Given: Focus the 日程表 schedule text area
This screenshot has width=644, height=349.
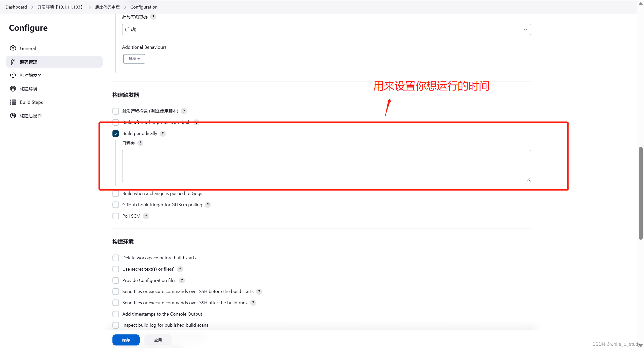Looking at the screenshot, I should coord(326,166).
